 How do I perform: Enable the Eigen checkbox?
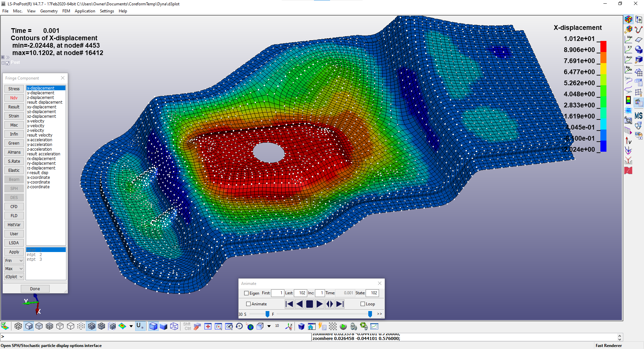pyautogui.click(x=247, y=293)
